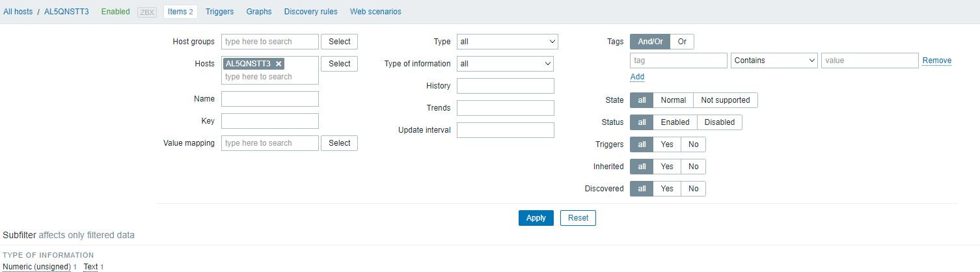Open the Web scenarios tab
The width and height of the screenshot is (980, 272).
coord(375,12)
